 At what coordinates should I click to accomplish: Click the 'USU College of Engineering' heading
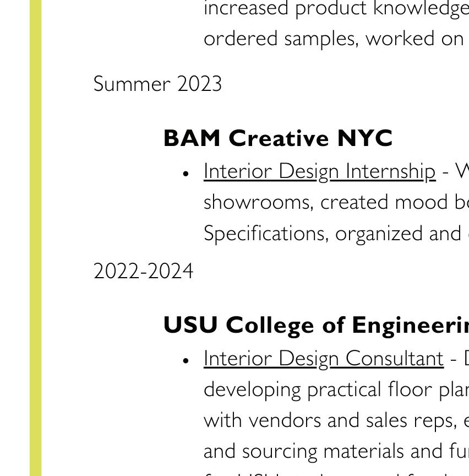click(x=316, y=325)
